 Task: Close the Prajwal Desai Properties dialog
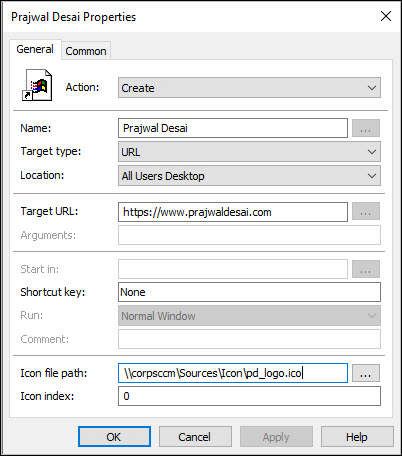386,16
